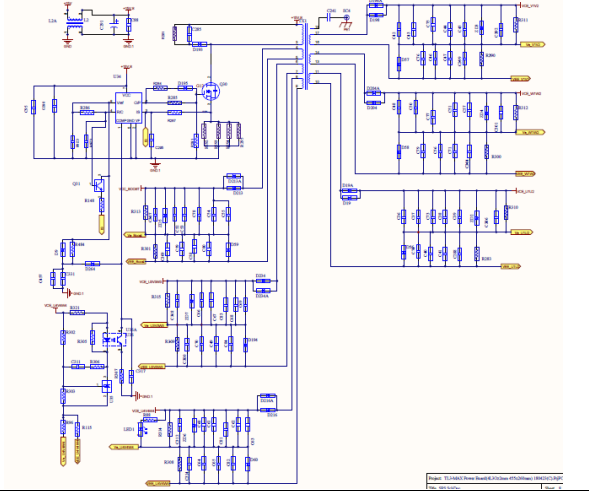Select resistor R303 beside the shunt regulator
Viewport: 589px width, 493px height.
point(63,396)
